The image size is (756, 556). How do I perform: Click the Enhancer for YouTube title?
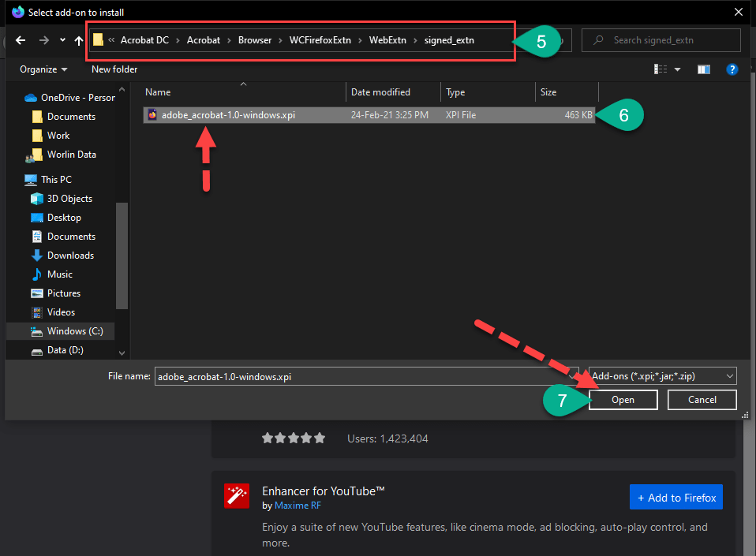click(x=323, y=491)
